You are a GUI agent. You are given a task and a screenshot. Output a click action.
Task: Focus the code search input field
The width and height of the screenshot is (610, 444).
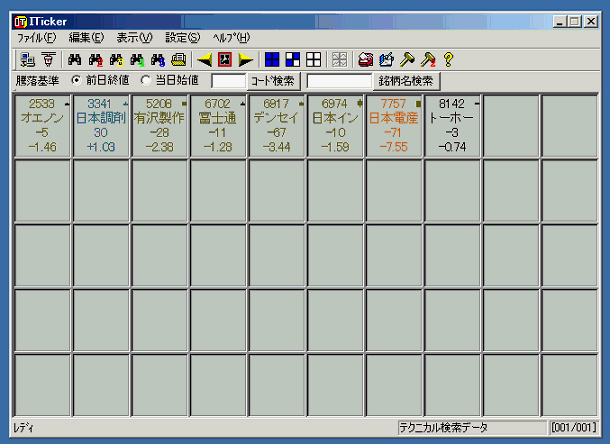pyautogui.click(x=229, y=81)
